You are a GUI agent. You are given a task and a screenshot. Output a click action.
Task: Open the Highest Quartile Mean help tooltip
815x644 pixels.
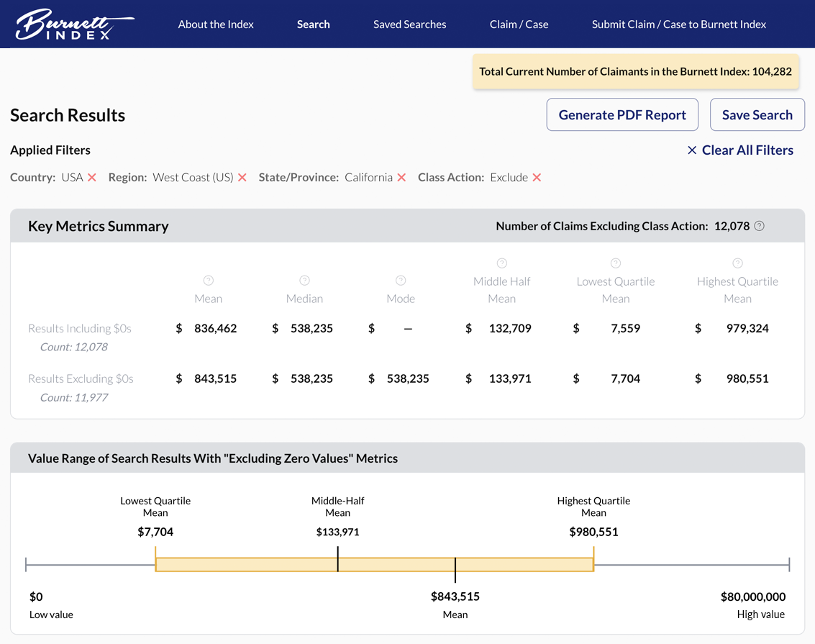point(737,263)
